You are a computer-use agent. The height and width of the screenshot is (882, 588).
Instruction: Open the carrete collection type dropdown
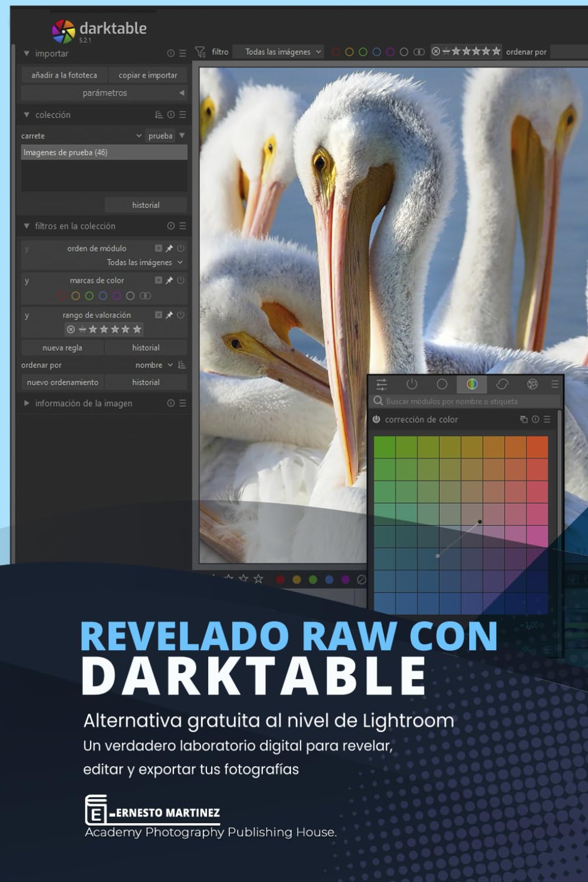(82, 136)
